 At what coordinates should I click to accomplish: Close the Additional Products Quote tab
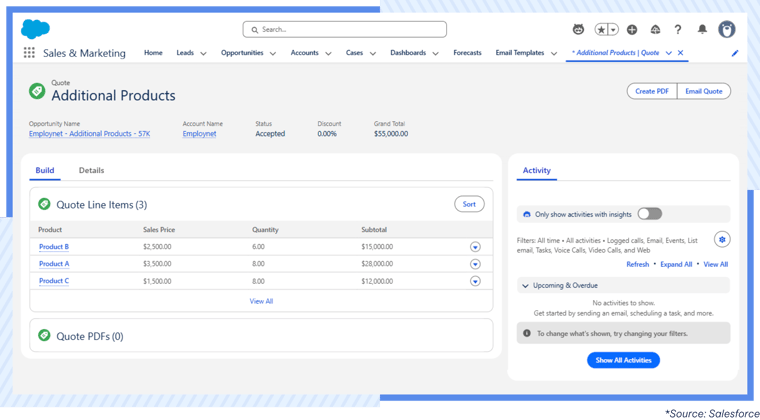pos(681,53)
